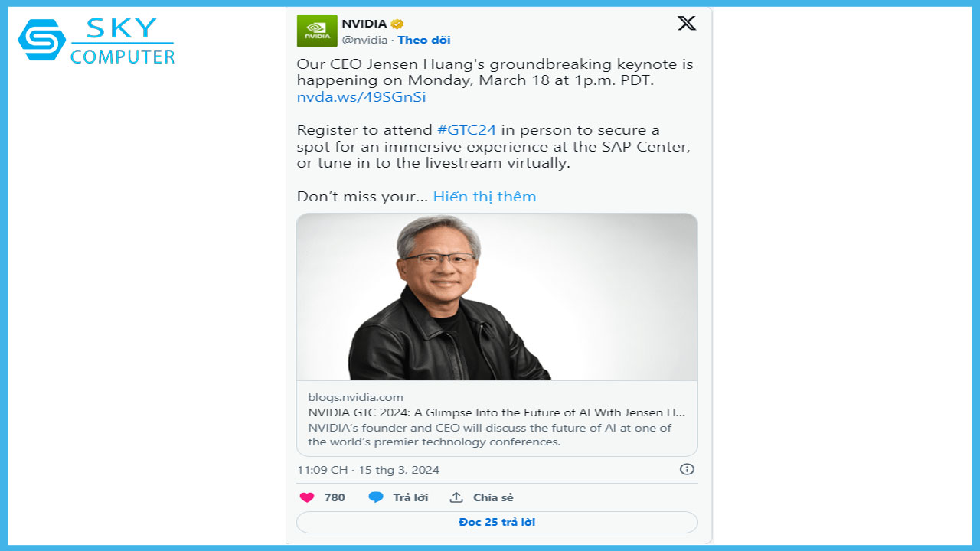Toggle follow via the Theo dõi control

click(423, 40)
